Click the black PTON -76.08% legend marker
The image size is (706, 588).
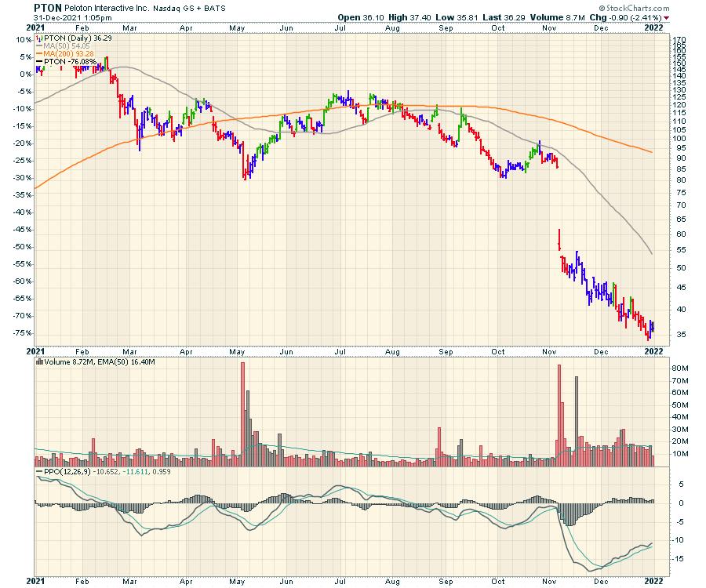click(41, 62)
